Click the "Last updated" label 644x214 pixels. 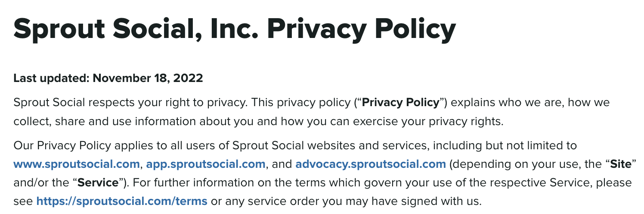pyautogui.click(x=52, y=79)
